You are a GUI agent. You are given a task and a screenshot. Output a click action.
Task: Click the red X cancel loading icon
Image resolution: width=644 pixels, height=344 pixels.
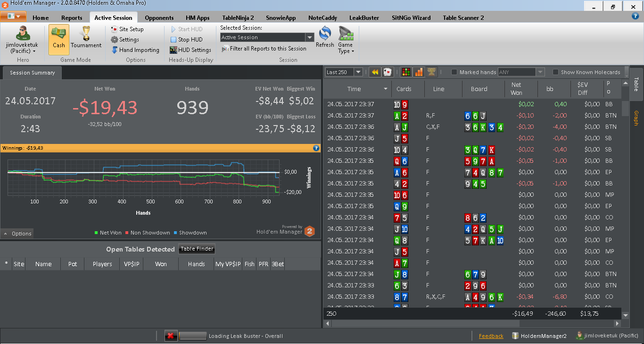(171, 336)
